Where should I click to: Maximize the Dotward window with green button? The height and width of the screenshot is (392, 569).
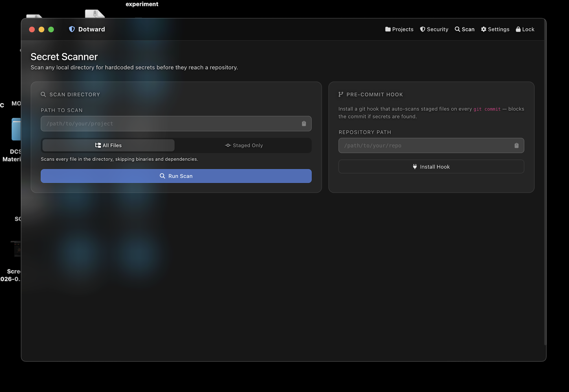click(51, 29)
